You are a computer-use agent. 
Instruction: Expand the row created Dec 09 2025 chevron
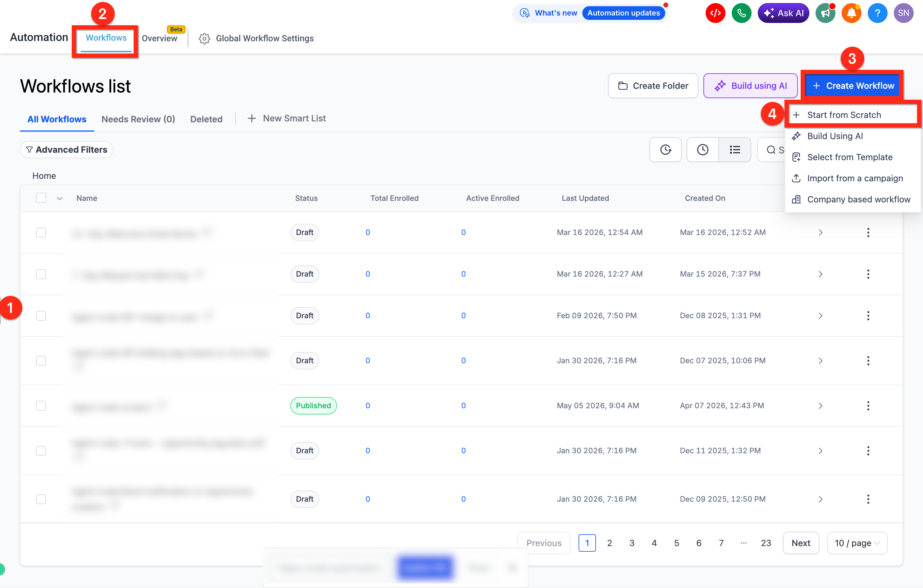tap(820, 499)
